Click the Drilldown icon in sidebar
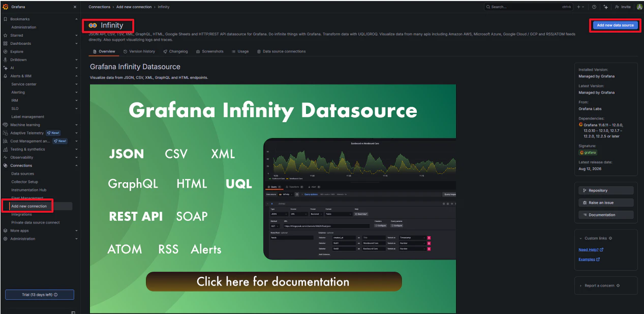Viewport: 644px width, 314px height. 6,60
